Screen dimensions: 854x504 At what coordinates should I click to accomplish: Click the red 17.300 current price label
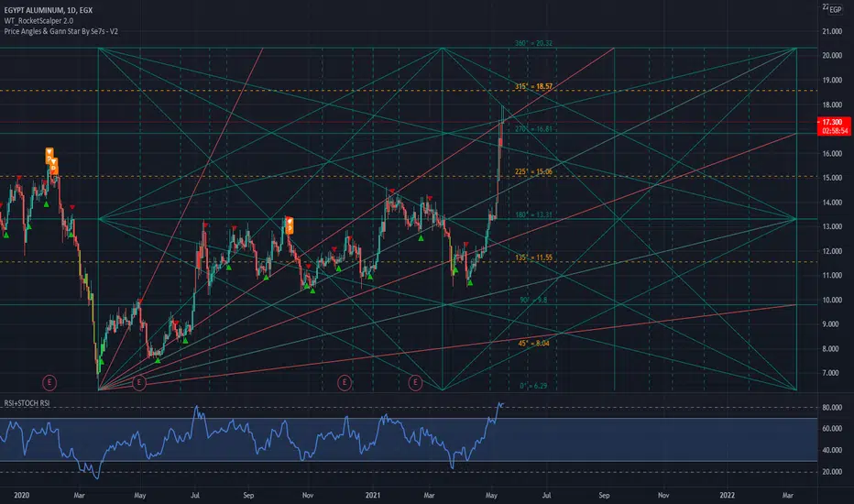pyautogui.click(x=833, y=122)
